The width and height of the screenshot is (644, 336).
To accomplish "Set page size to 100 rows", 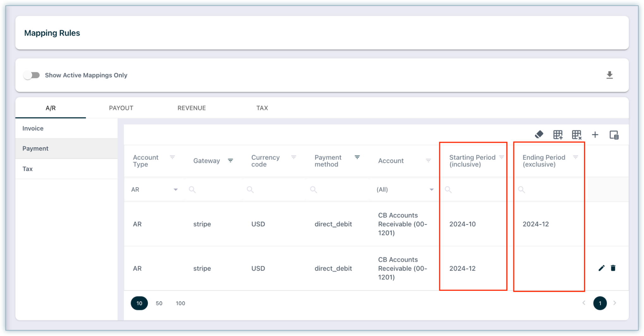I will tap(180, 303).
